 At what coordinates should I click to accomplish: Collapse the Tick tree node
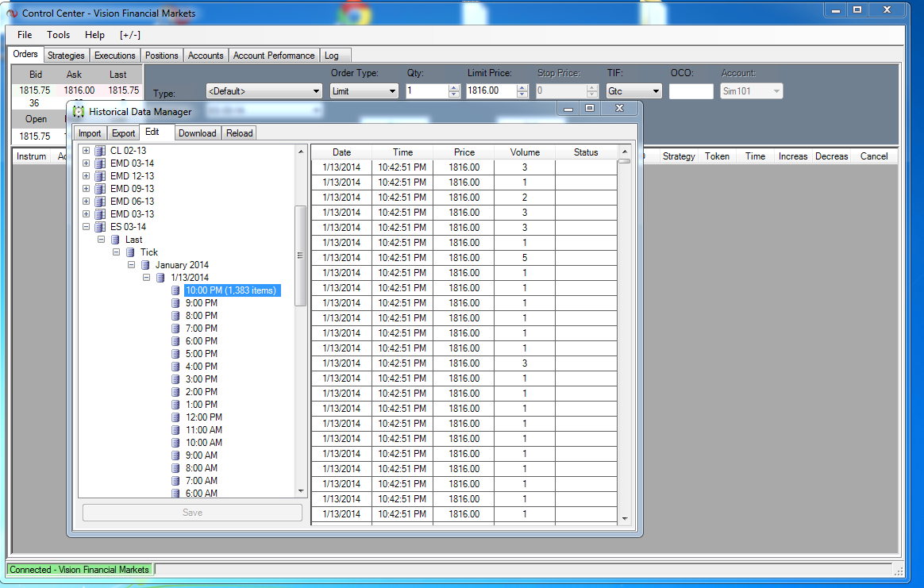[116, 252]
